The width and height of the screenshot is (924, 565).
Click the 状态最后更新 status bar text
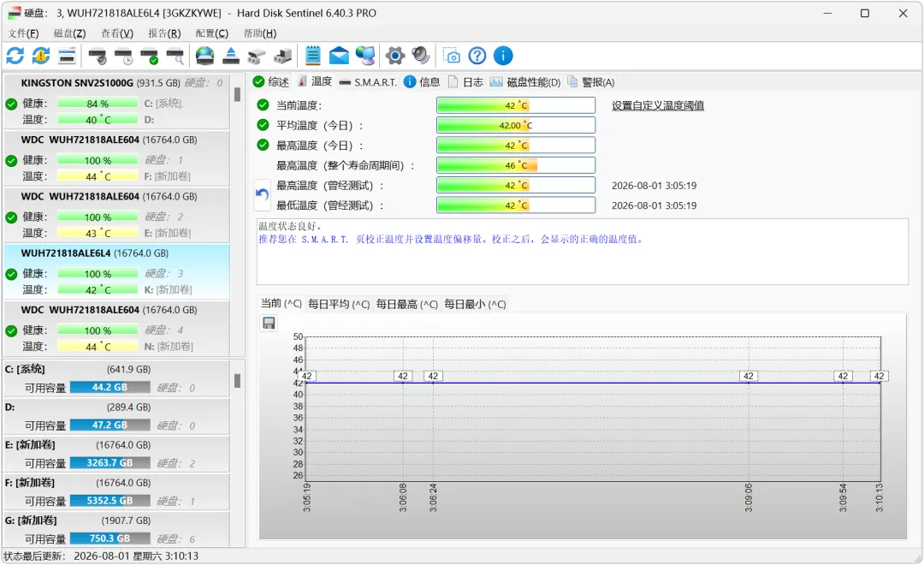[101, 556]
